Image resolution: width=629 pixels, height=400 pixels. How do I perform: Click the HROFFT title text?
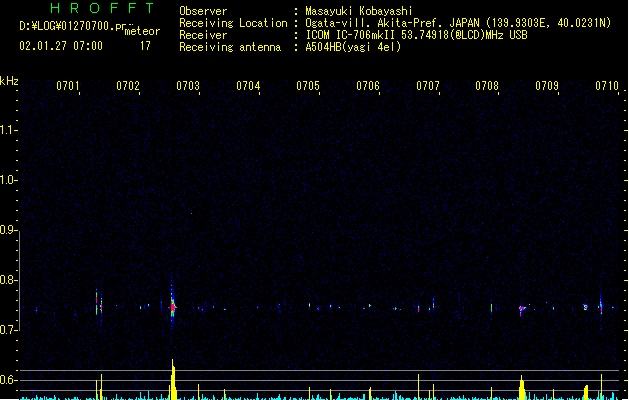coord(102,8)
